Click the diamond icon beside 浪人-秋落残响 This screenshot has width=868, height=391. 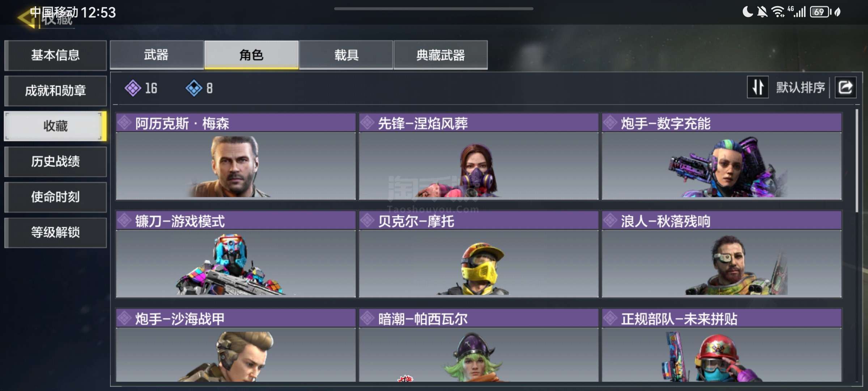[610, 220]
